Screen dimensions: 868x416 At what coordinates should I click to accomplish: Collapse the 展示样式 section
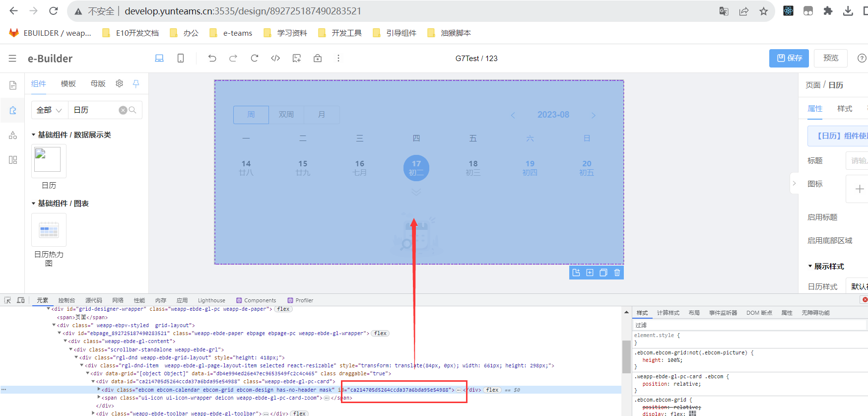click(x=810, y=267)
